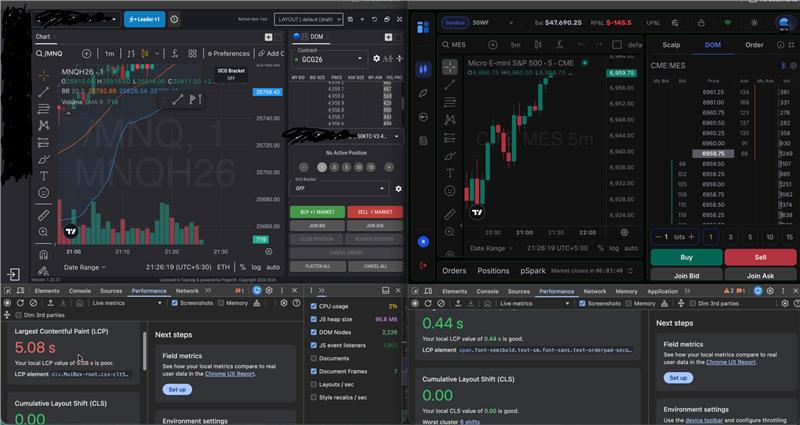Click BUY +1 MARKET button

click(317, 212)
